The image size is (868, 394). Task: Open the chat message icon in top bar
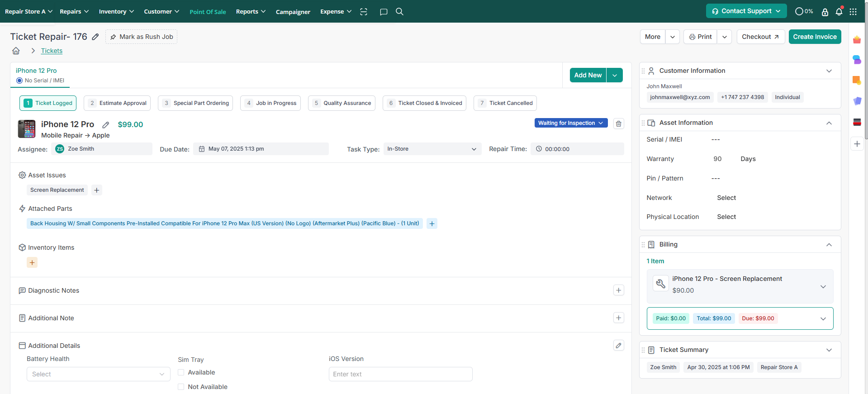click(x=384, y=12)
